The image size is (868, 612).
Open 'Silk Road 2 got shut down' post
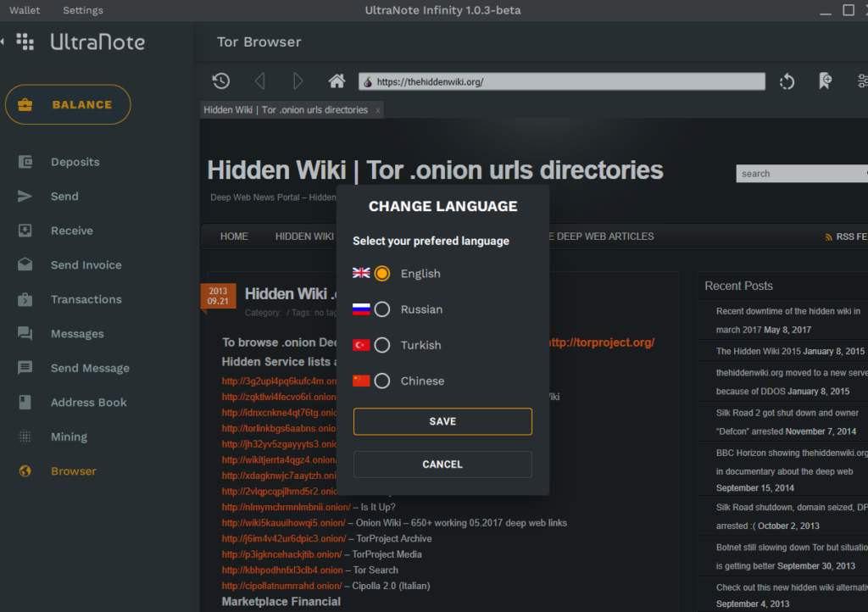point(787,421)
